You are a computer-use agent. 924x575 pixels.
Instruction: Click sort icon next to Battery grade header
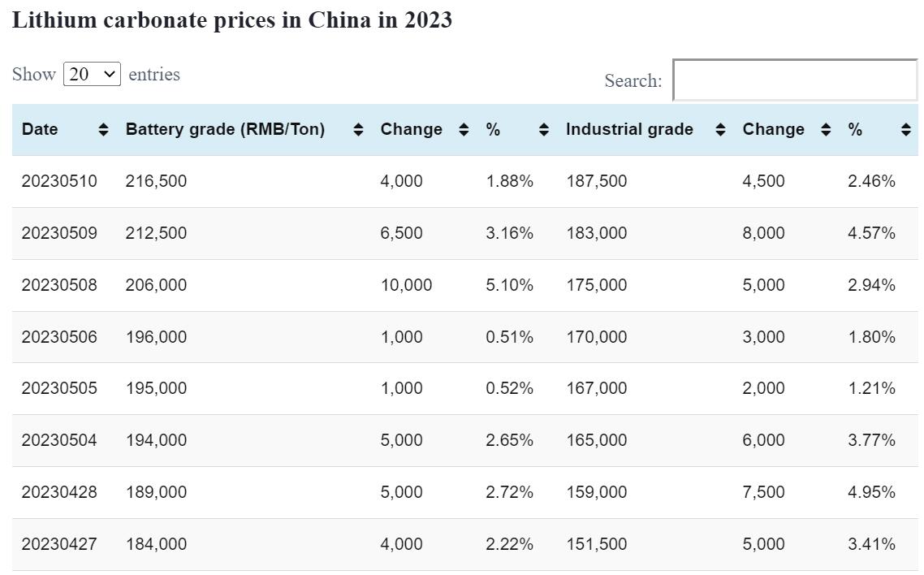[358, 130]
